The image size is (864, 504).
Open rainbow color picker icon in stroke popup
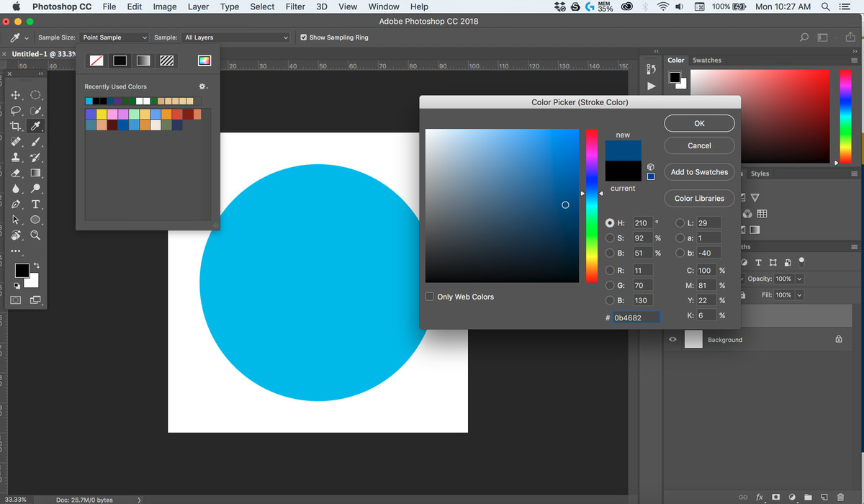coord(204,61)
